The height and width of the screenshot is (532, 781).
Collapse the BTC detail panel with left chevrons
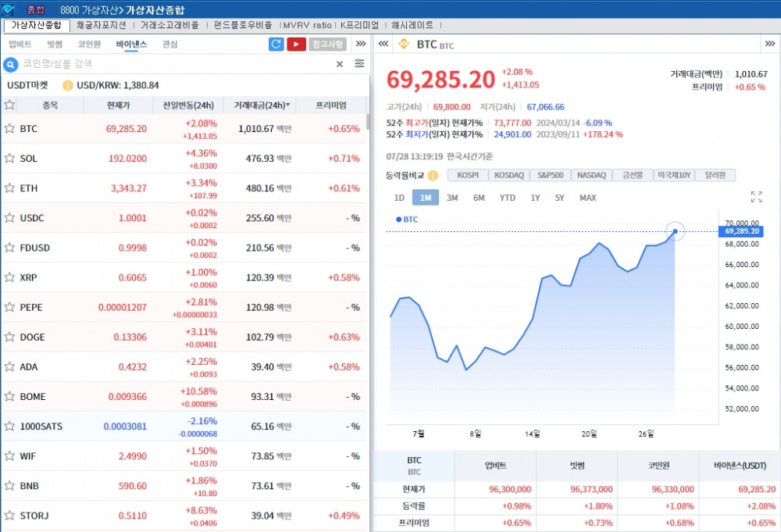pos(383,45)
